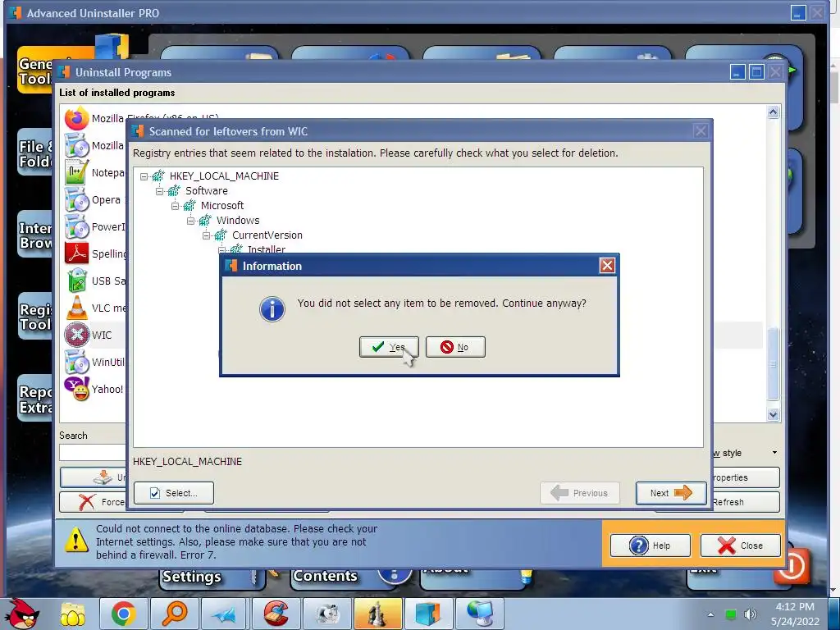Open the globe monitor taskbar icon

pos(480,614)
